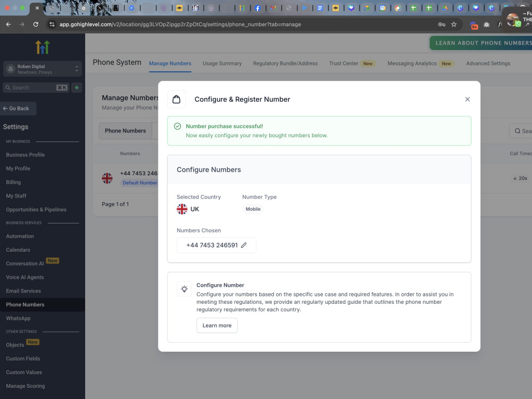The height and width of the screenshot is (399, 532).
Task: Click Learn About Phone Numbers button
Action: (481, 43)
